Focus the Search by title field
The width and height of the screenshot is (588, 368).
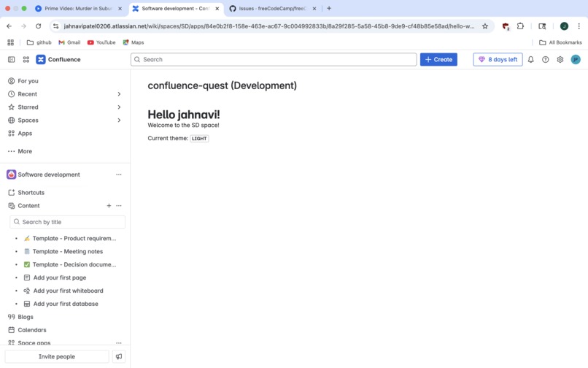pyautogui.click(x=68, y=222)
